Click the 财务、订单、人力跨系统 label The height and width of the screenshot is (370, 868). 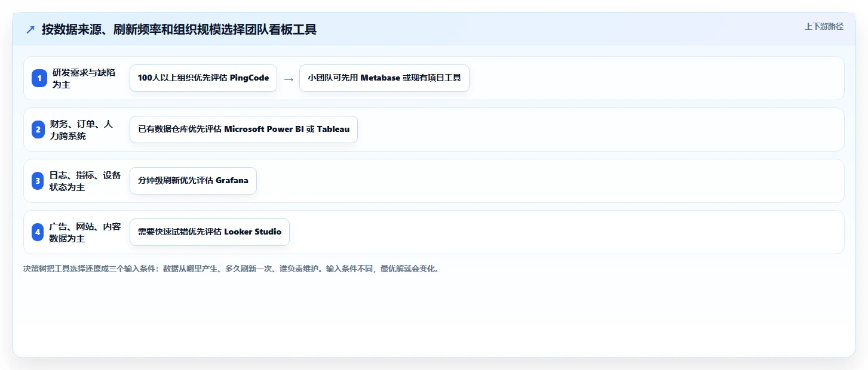[81, 129]
